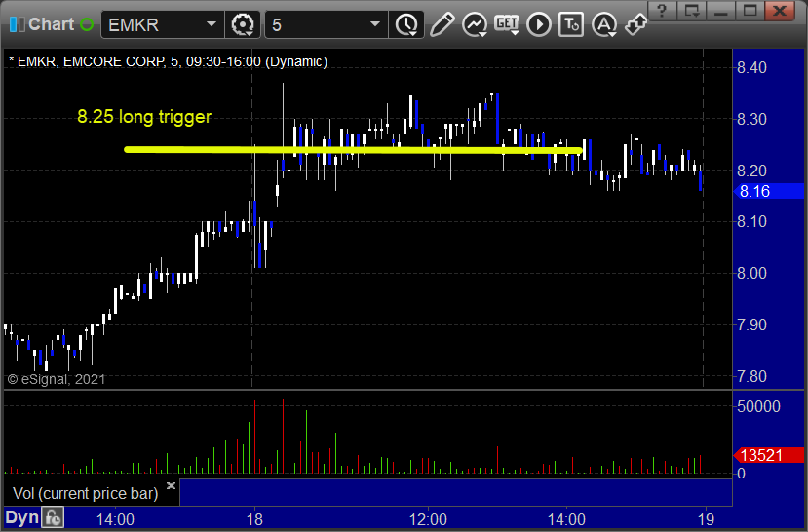Click the play replay button
Image resolution: width=808 pixels, height=532 pixels.
pos(539,24)
